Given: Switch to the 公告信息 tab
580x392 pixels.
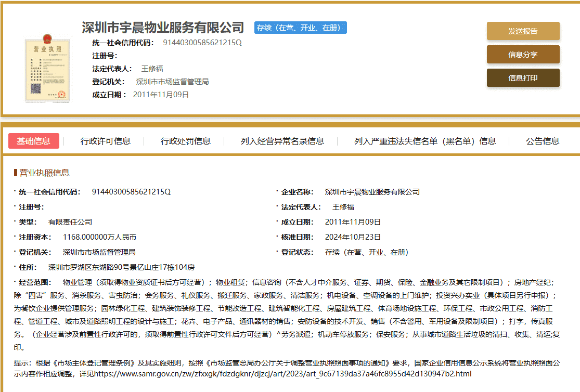Looking at the screenshot, I should click(543, 141).
